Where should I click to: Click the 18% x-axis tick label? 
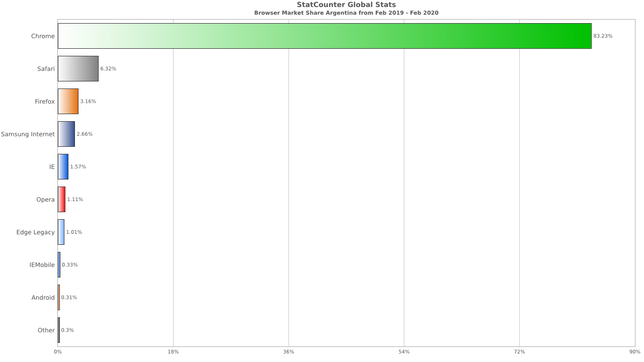coord(173,352)
